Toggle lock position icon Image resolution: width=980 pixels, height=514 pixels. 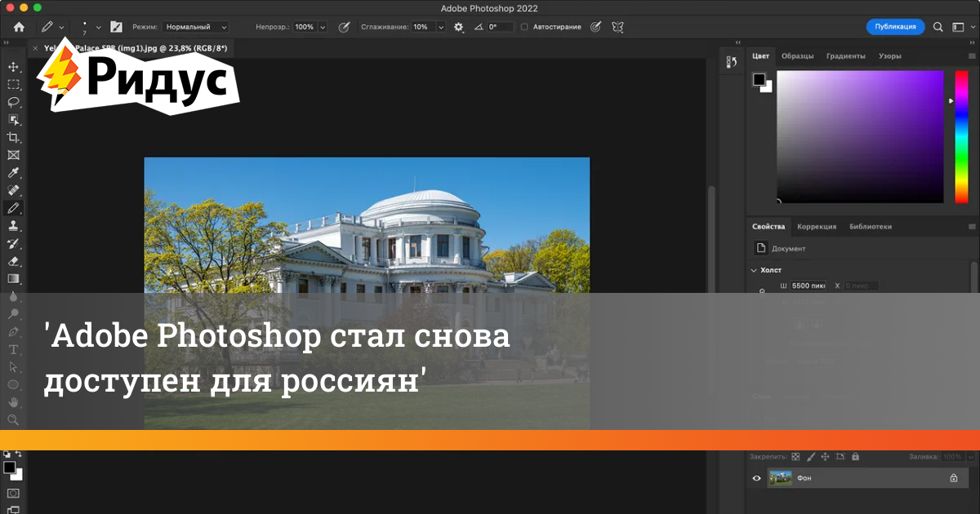tap(825, 457)
